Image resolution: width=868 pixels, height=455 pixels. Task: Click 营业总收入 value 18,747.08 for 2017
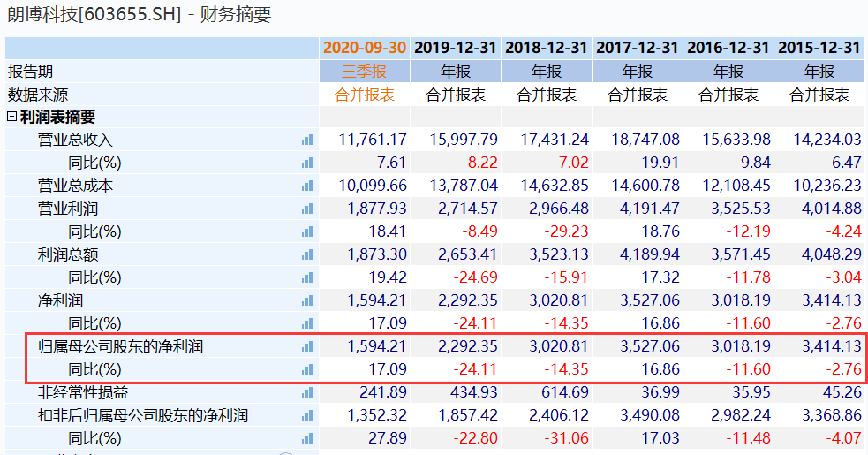pyautogui.click(x=638, y=140)
